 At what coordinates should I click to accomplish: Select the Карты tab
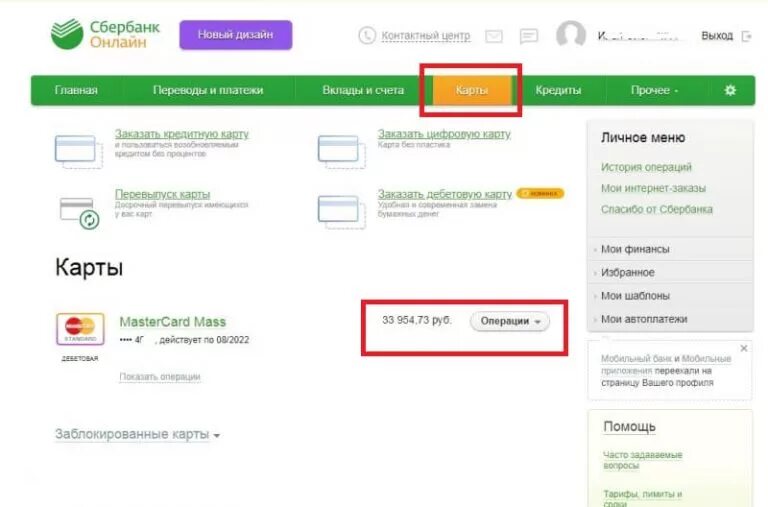[x=472, y=90]
